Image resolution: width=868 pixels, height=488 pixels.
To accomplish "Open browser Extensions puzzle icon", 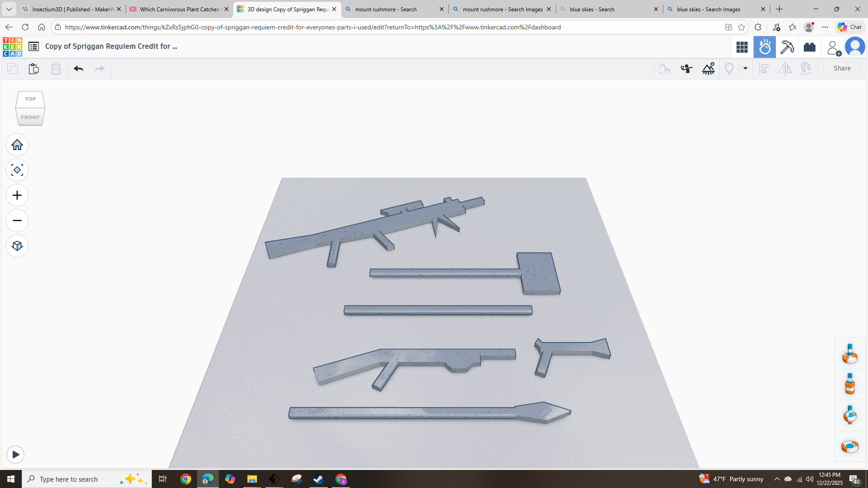I will click(758, 27).
